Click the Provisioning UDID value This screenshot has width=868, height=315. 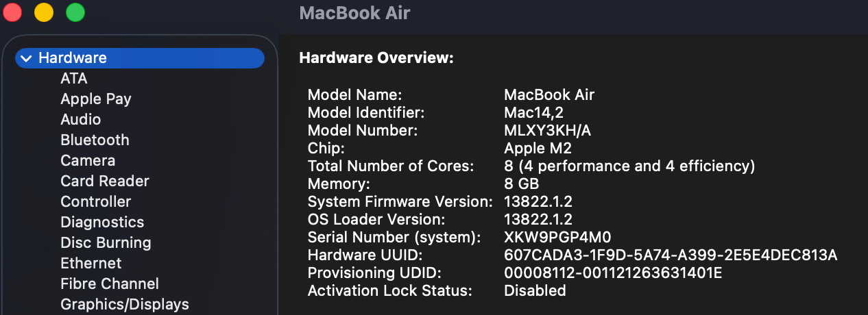pyautogui.click(x=613, y=273)
